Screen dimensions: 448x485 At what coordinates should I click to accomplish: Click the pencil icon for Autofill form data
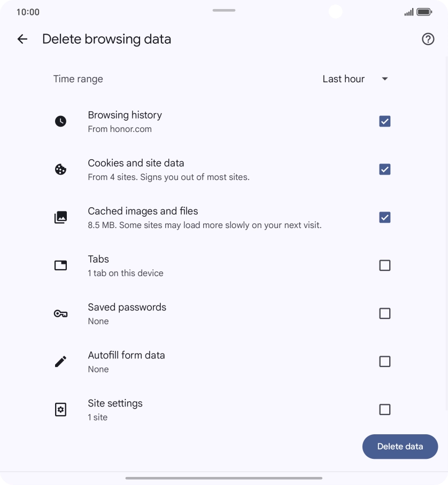pos(60,361)
